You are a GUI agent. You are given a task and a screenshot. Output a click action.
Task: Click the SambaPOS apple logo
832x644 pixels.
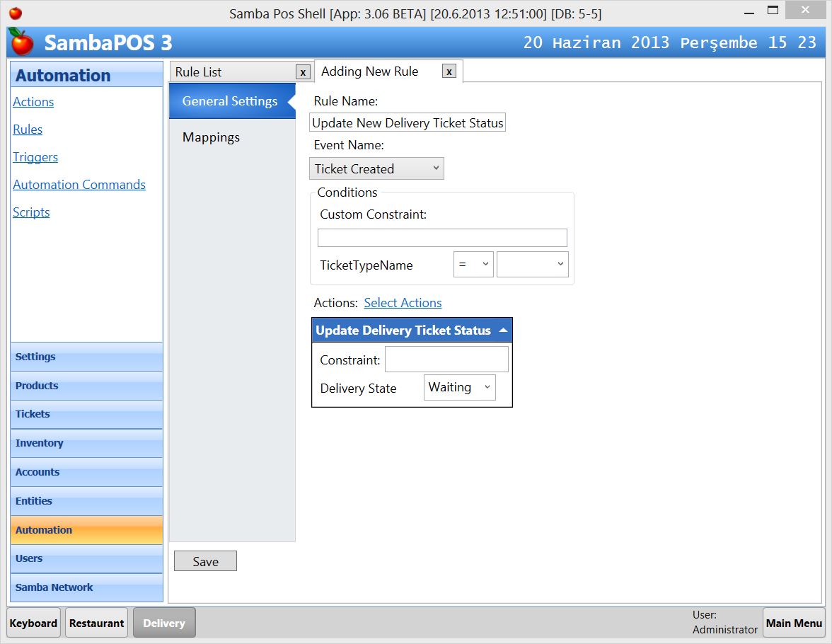coord(21,42)
